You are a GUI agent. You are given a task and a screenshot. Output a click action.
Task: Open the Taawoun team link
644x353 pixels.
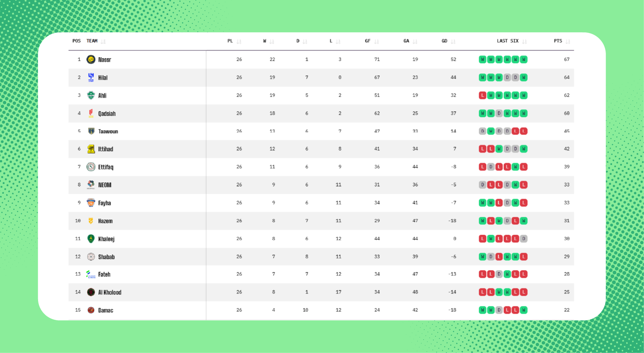pyautogui.click(x=108, y=131)
